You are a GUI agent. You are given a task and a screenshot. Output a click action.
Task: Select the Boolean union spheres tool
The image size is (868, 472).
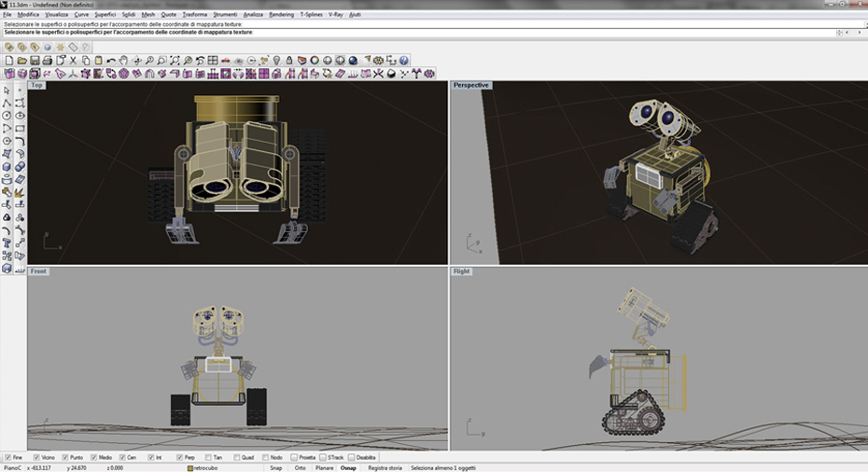[x=20, y=166]
